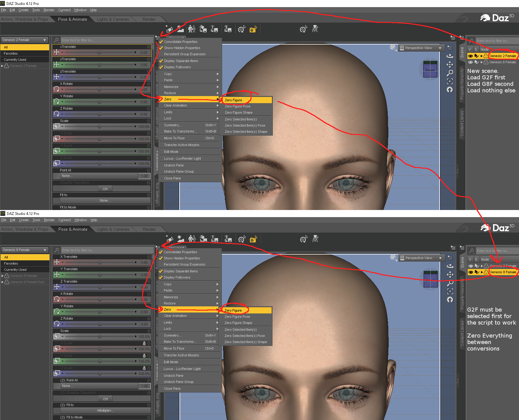519x420 pixels.
Task: Click the Scene pane options icon in lower window
Action: [462, 248]
